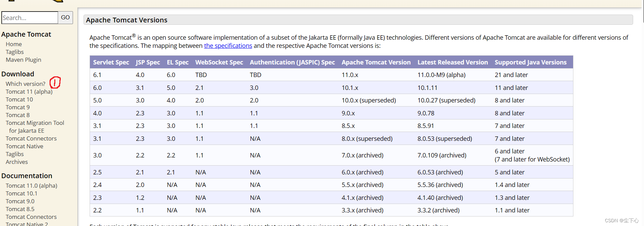
Task: Follow 'the specifications' hyperlink
Action: tap(228, 46)
